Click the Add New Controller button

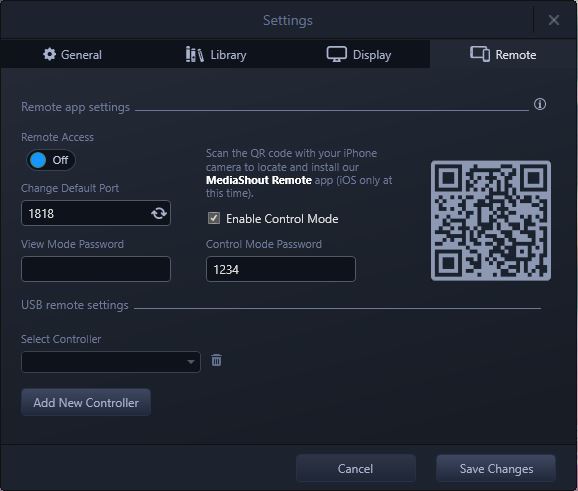tap(86, 402)
